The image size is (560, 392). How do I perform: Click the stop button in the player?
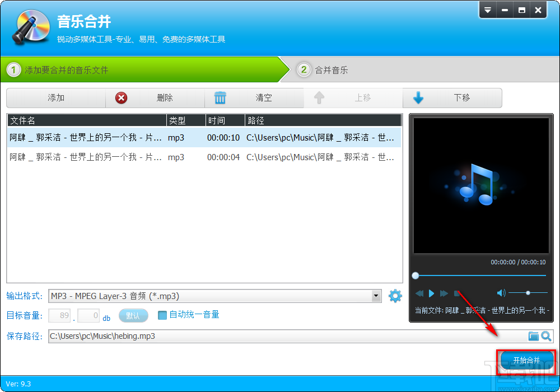457,293
